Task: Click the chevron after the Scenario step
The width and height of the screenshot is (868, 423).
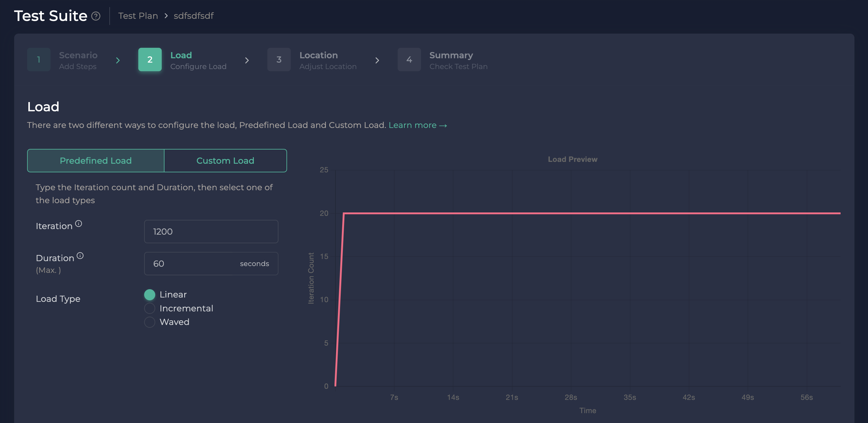Action: click(x=118, y=60)
